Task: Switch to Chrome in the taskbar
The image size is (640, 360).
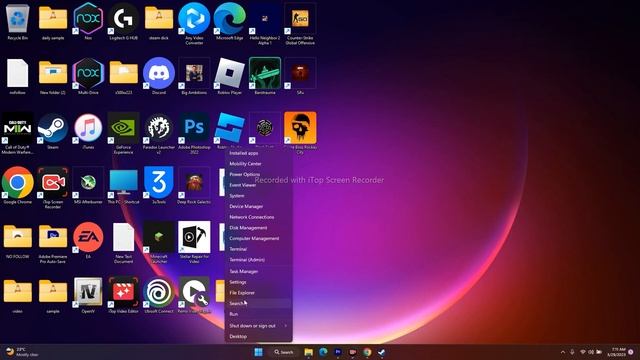Action: click(x=367, y=352)
